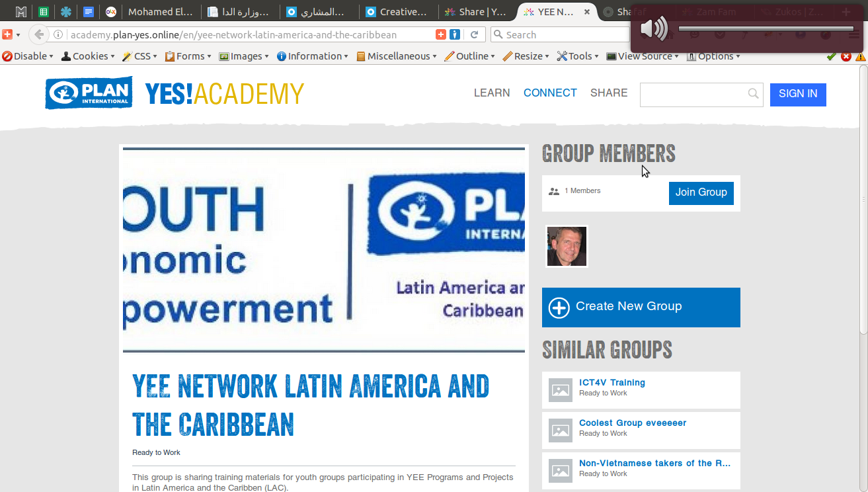Click the search magnifier icon in site header
Viewport: 868px width, 492px height.
(753, 94)
